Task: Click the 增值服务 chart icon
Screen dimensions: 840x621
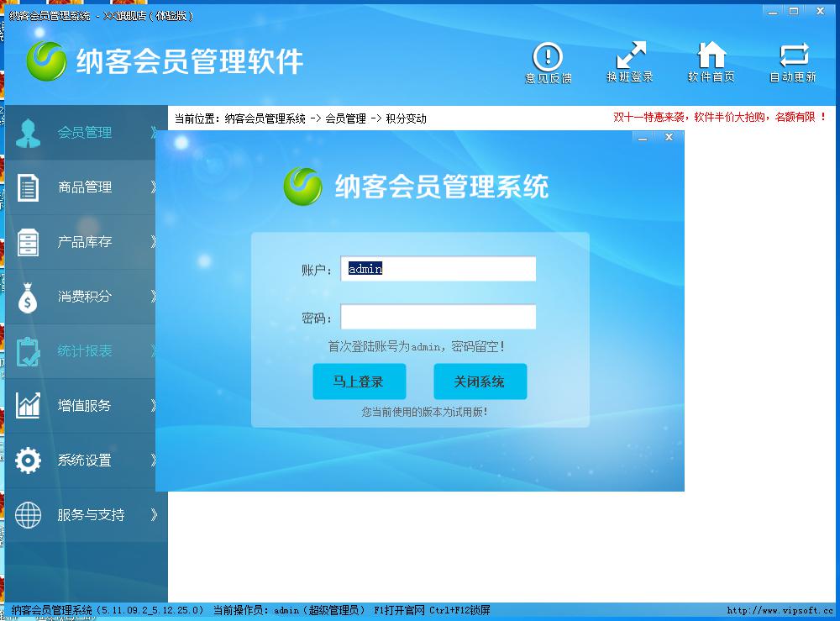Action: 28,406
